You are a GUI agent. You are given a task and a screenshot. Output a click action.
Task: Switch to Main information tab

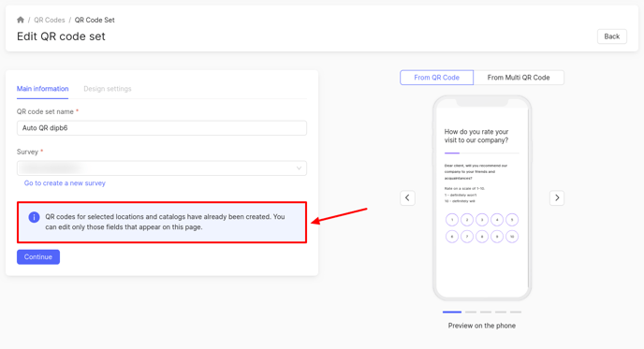coord(43,89)
